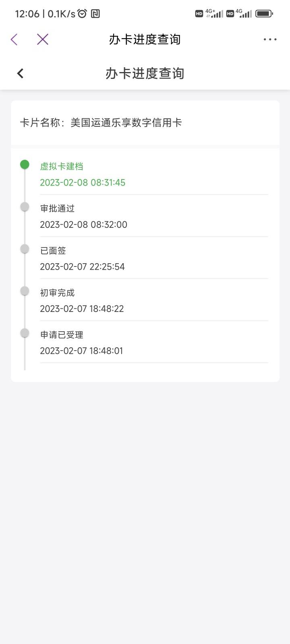The height and width of the screenshot is (644, 290).
Task: Tap the top 办卡进度查询 title bar text
Action: tap(145, 39)
